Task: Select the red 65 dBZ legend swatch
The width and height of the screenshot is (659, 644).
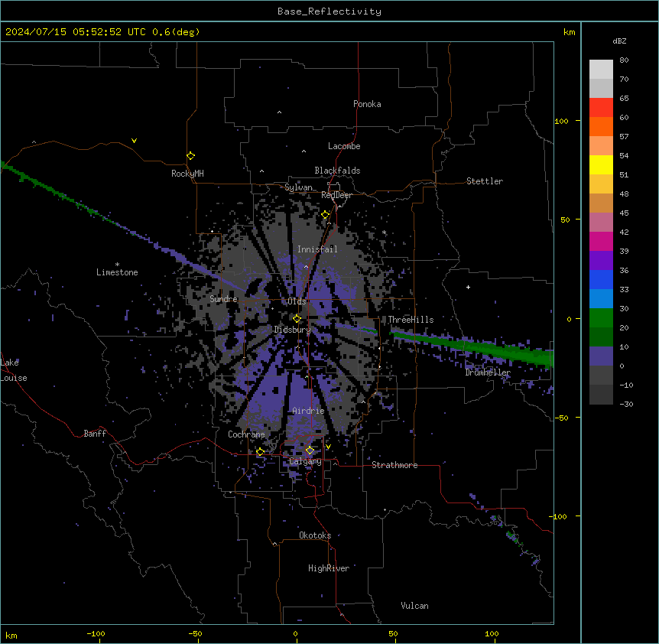Action: (x=601, y=107)
